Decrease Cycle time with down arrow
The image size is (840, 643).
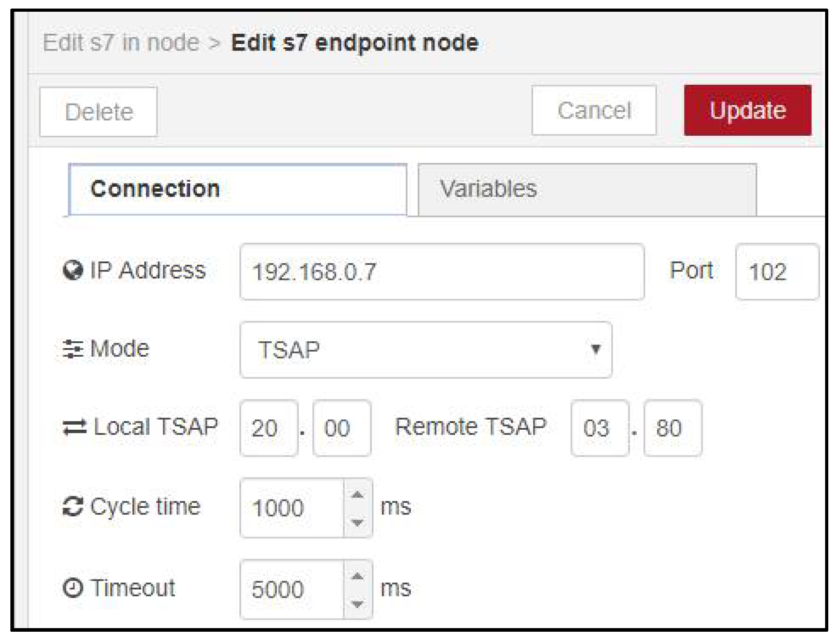pyautogui.click(x=357, y=523)
